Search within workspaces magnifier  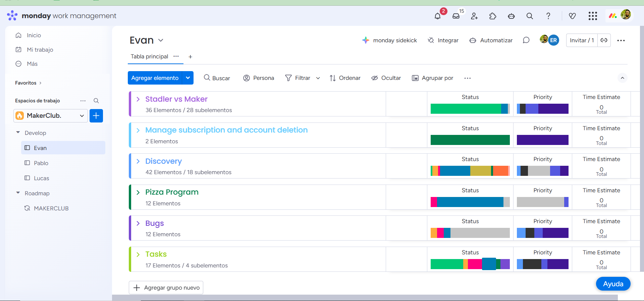(96, 101)
